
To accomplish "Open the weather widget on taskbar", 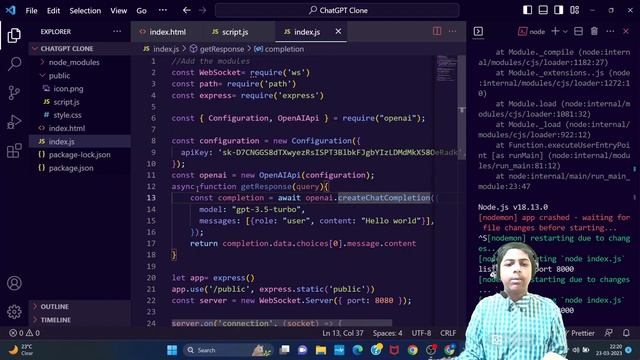I will click(x=21, y=350).
